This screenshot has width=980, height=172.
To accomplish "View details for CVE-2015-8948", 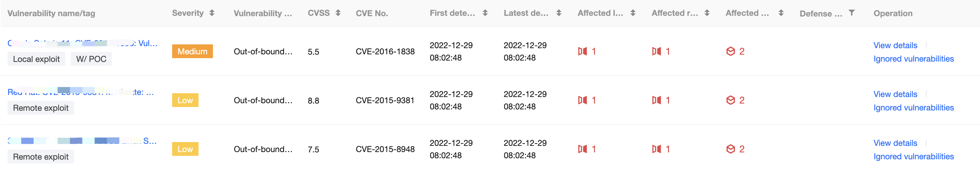I will tap(895, 143).
